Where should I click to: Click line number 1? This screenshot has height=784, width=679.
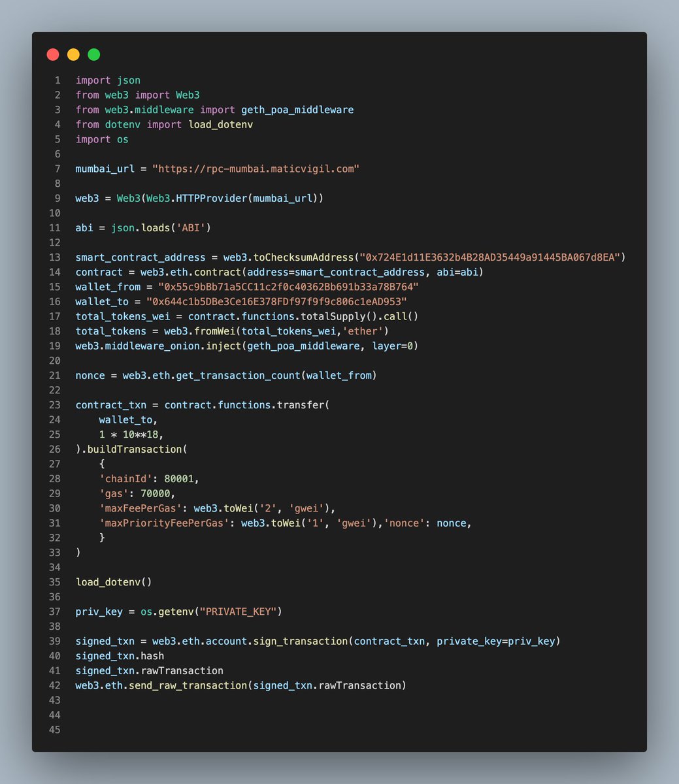tap(56, 80)
